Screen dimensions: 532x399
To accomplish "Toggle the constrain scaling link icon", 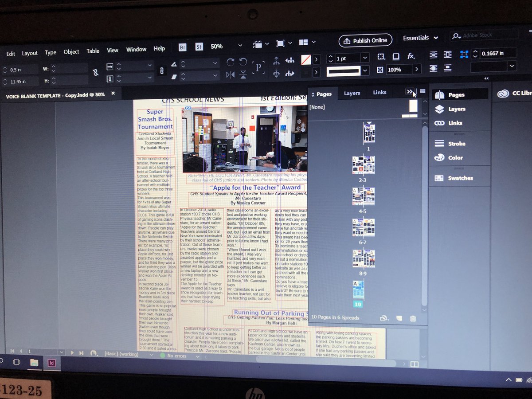I will [162, 71].
